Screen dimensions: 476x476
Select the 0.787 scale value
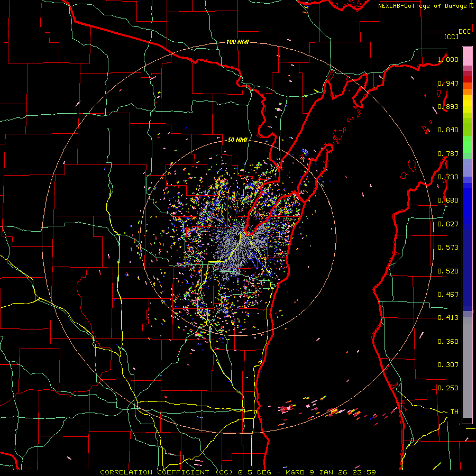click(448, 153)
